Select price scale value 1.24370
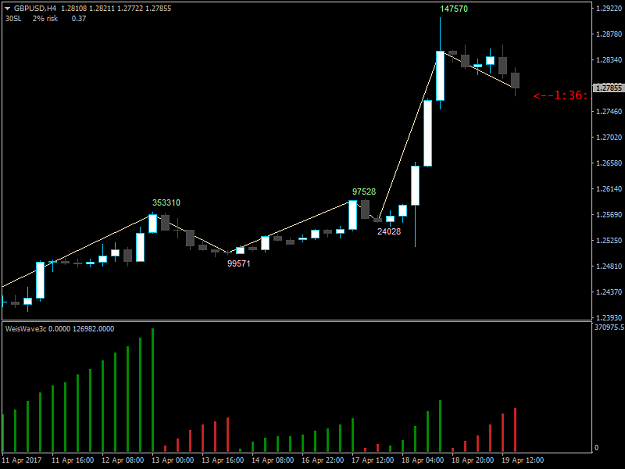This screenshot has height=469, width=625. (x=609, y=292)
